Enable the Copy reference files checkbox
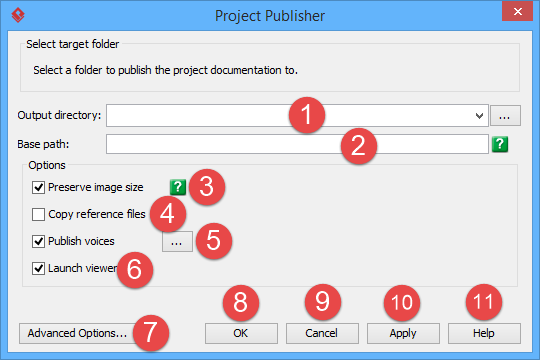 [x=38, y=214]
